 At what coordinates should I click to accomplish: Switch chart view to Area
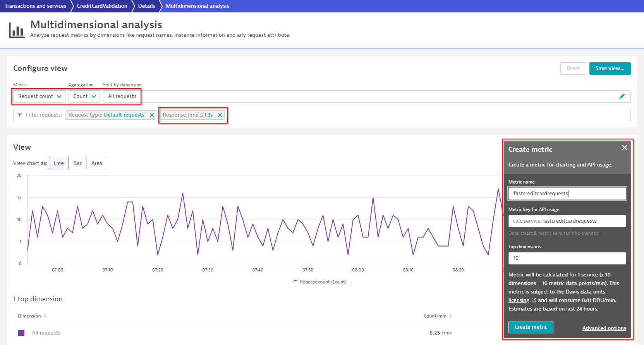coord(97,163)
